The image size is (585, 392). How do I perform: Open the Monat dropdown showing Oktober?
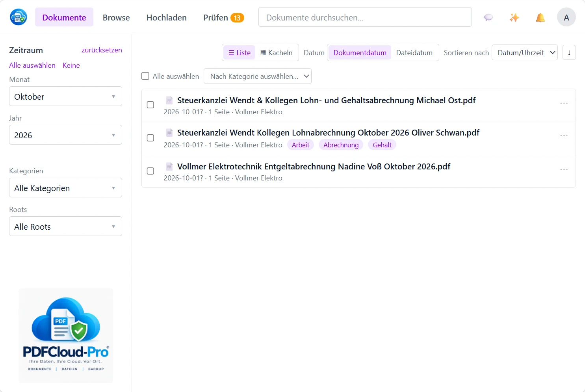[65, 96]
